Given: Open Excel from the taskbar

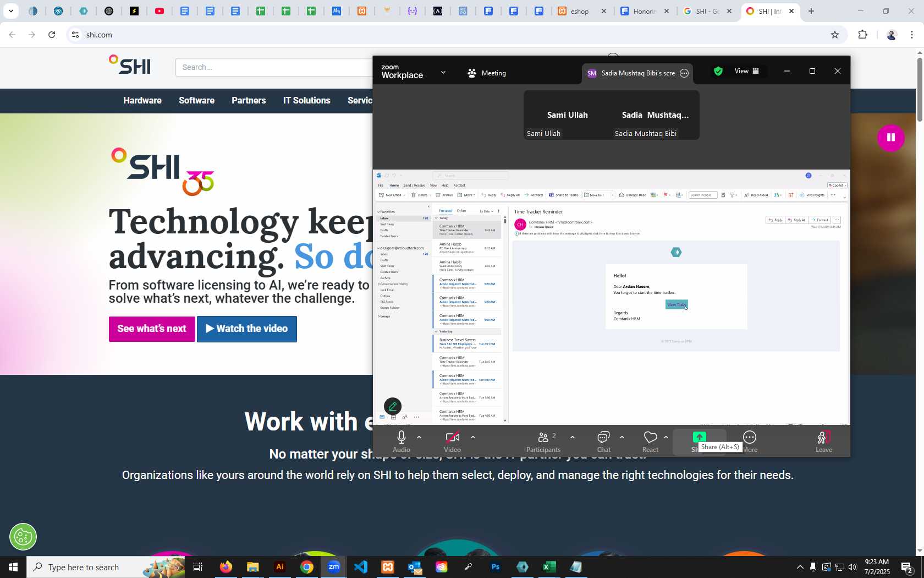Looking at the screenshot, I should pos(549,567).
